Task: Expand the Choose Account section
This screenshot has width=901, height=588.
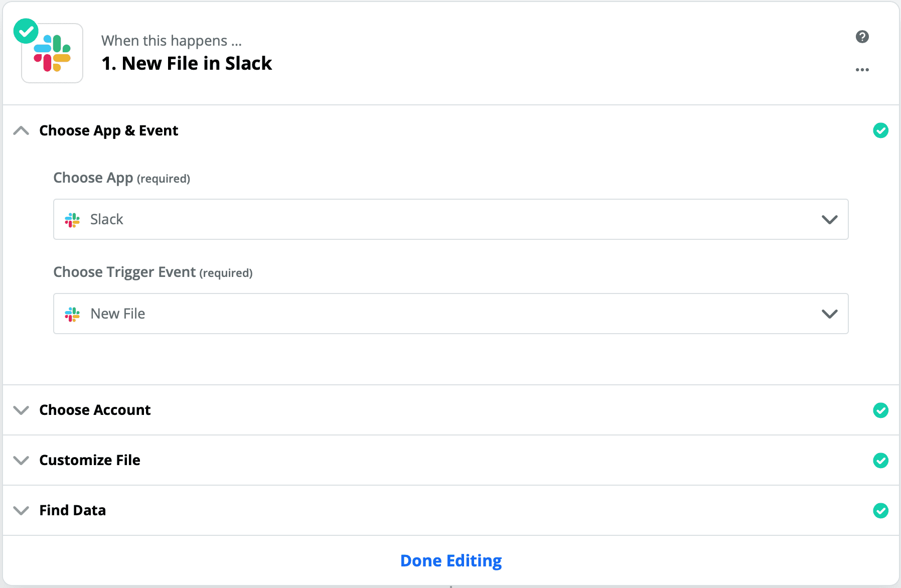Action: coord(21,410)
